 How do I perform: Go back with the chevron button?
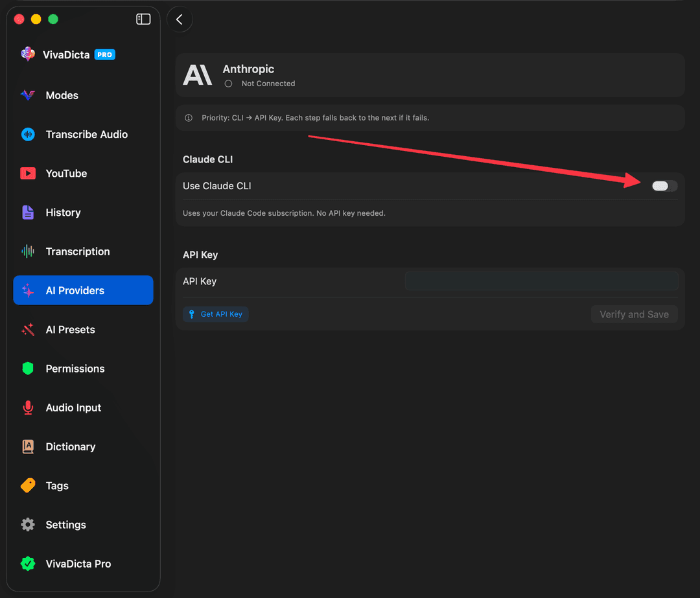(180, 19)
